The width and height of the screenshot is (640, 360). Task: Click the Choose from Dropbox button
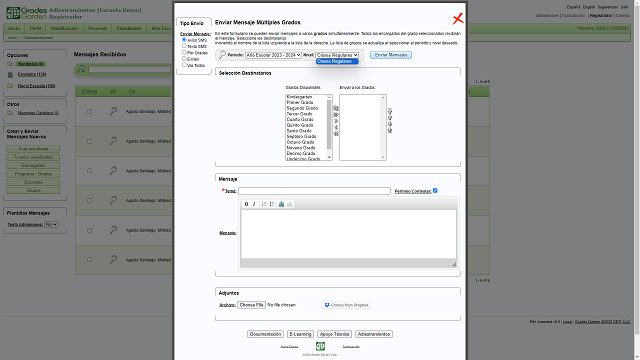347,305
